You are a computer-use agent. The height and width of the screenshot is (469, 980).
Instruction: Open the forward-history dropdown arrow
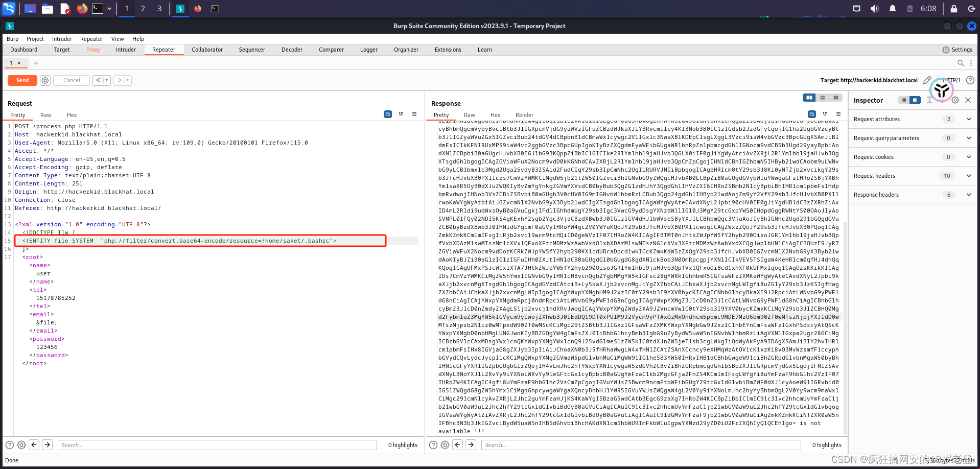click(x=128, y=80)
